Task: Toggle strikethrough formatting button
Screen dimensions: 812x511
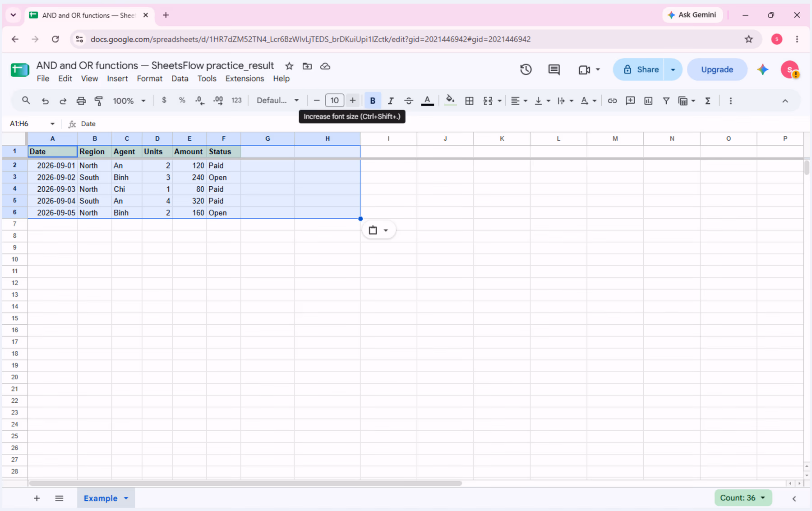Action: (x=409, y=101)
